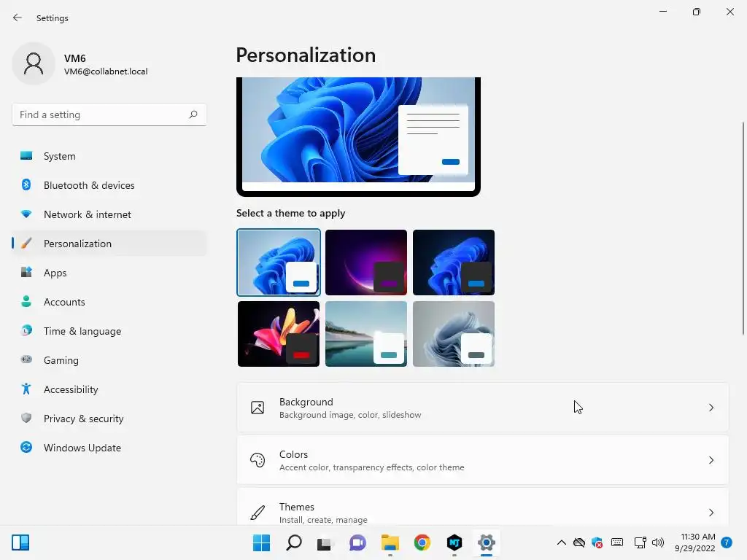Click the Personalization paintbrush icon in sidebar
Viewport: 747px width, 560px height.
26,244
